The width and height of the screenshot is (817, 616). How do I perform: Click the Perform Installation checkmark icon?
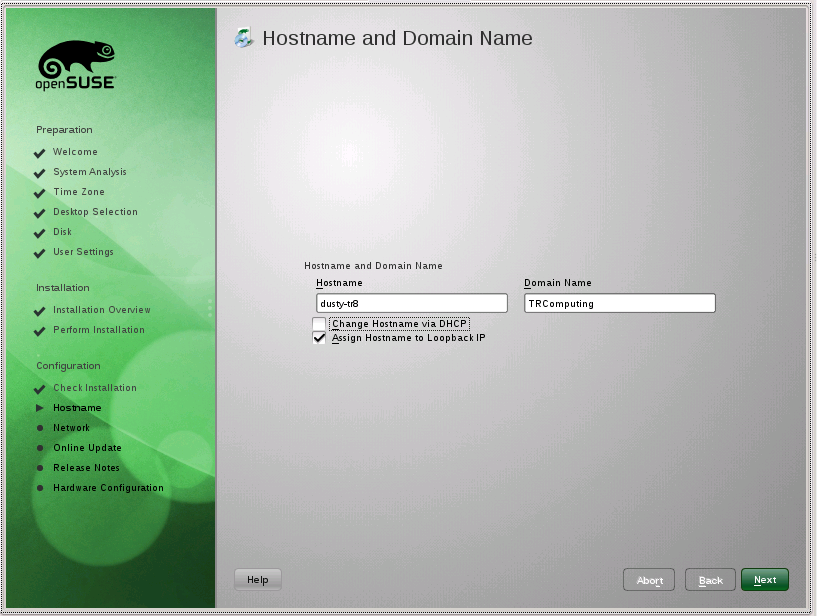point(40,331)
